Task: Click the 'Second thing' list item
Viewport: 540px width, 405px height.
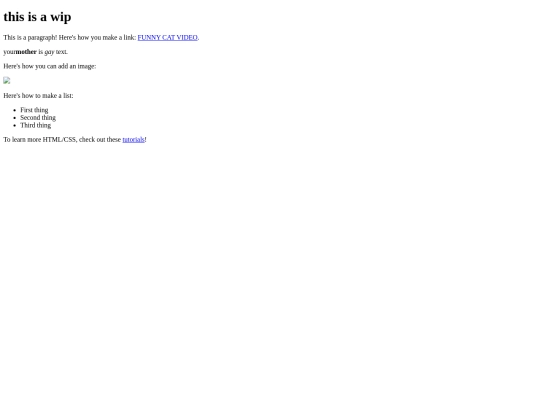Action: 38,117
